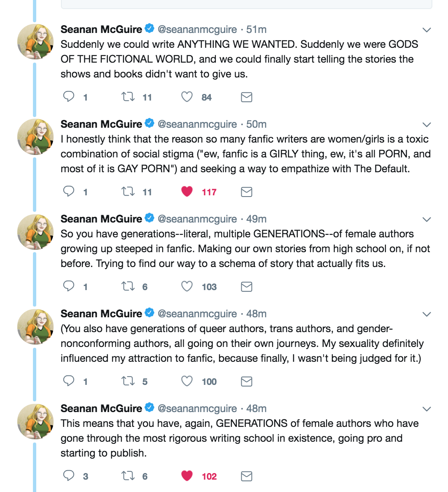The width and height of the screenshot is (448, 492).
Task: Message the tweet with 100 likes
Action: coord(246,382)
